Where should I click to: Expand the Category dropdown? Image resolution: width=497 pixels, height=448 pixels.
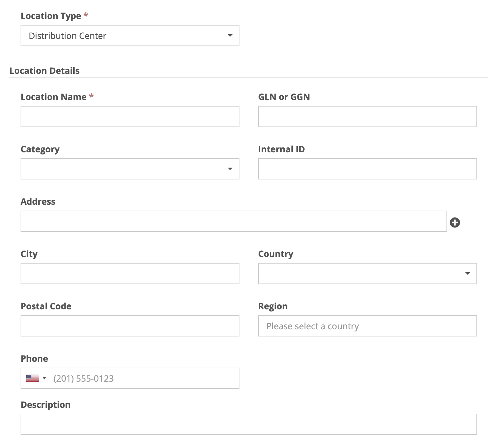pyautogui.click(x=130, y=169)
